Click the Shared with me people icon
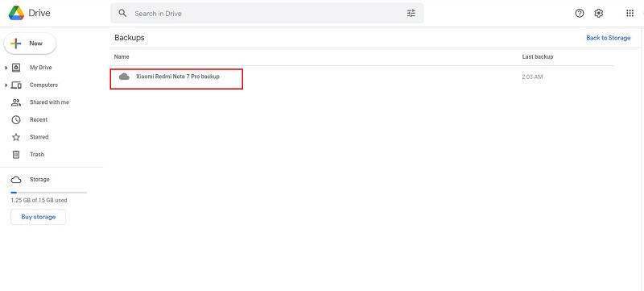 point(16,102)
